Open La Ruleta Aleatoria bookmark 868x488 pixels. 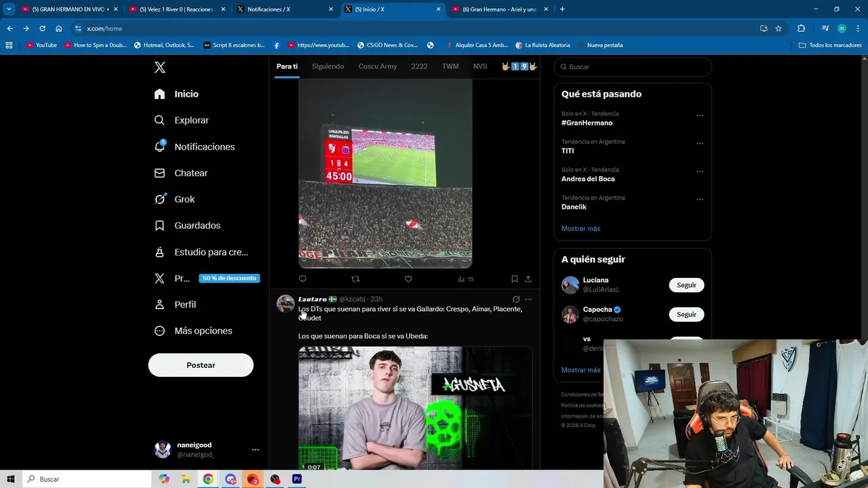click(542, 45)
